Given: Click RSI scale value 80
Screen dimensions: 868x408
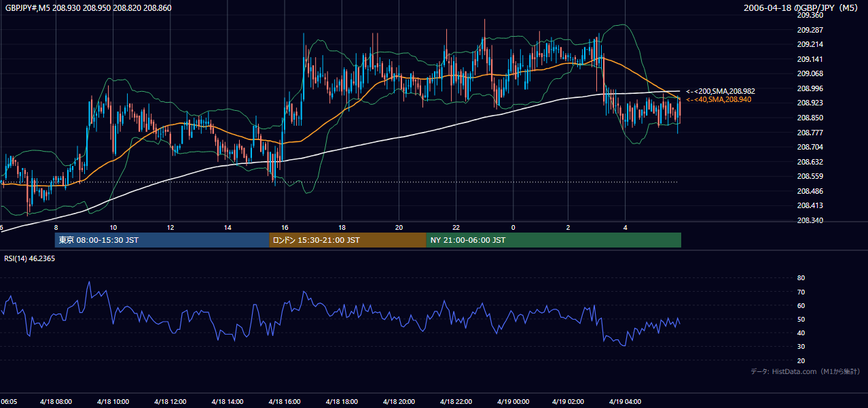Looking at the screenshot, I should (801, 278).
